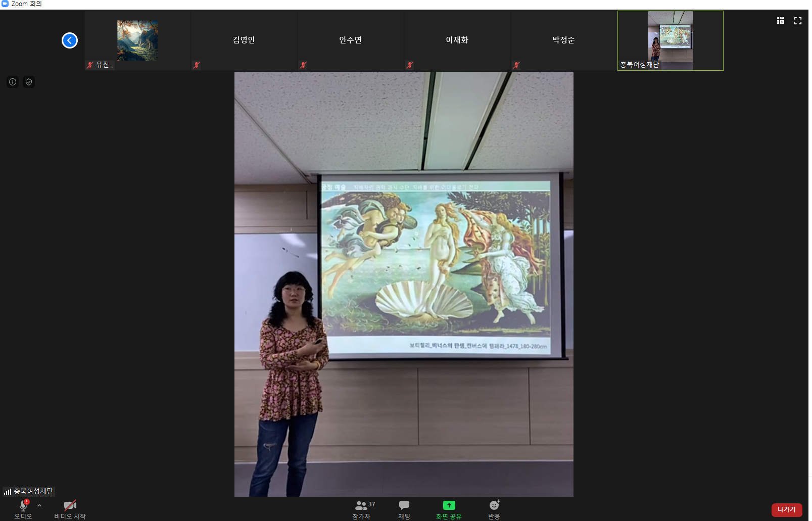Click the Zoom app icon in title bar
The width and height of the screenshot is (812, 521).
coord(5,4)
